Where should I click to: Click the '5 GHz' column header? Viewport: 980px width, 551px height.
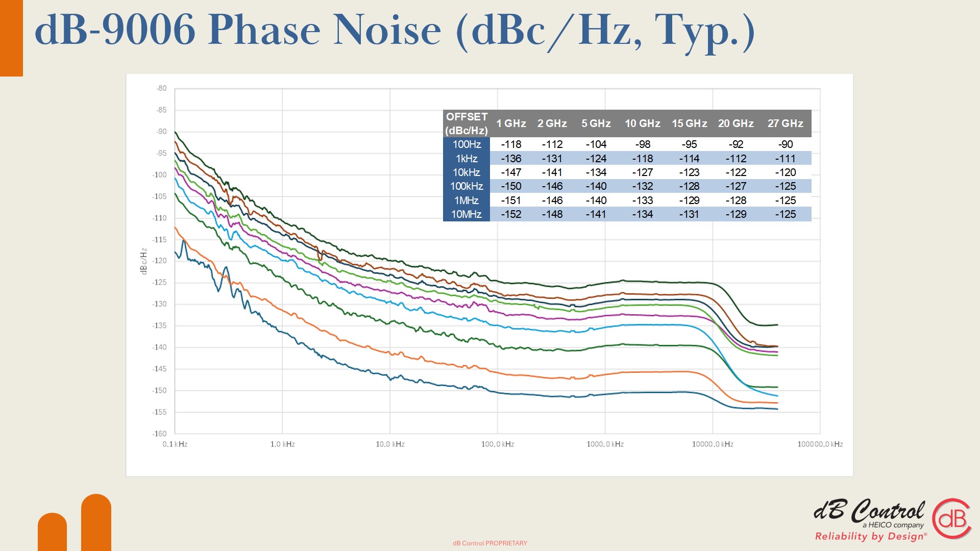(596, 123)
